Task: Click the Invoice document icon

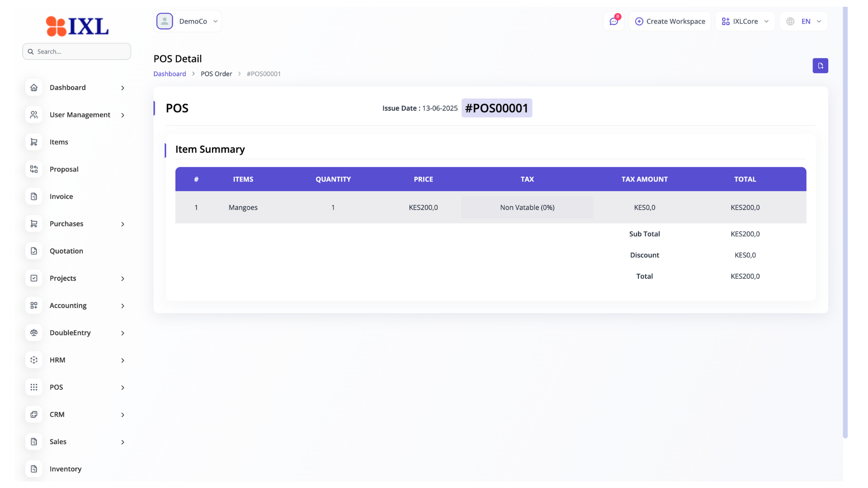Action: 34,197
